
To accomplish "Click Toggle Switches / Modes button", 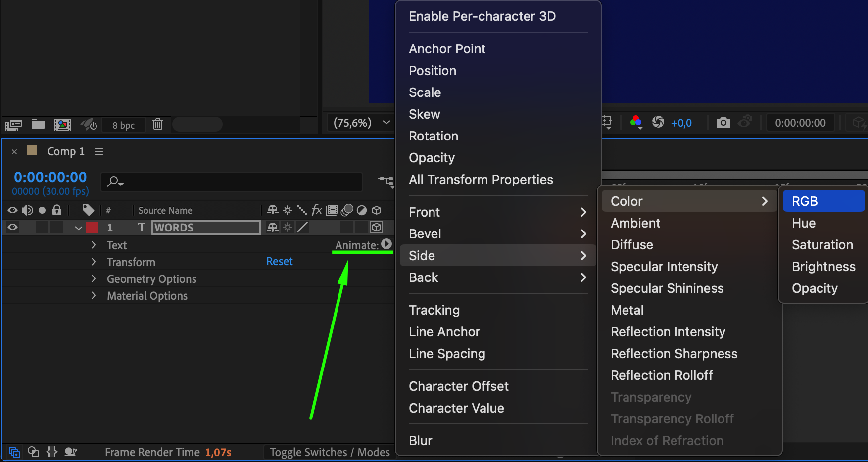I will point(330,452).
